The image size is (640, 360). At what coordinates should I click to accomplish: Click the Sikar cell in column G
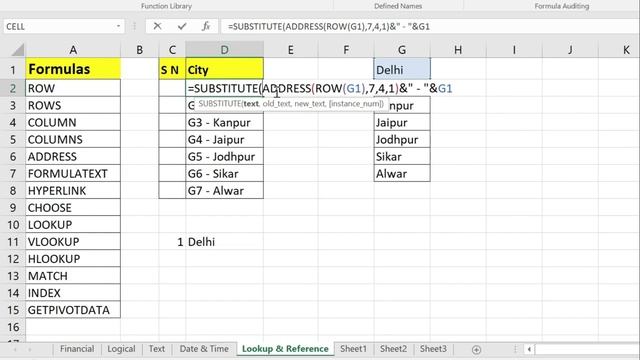pyautogui.click(x=402, y=157)
